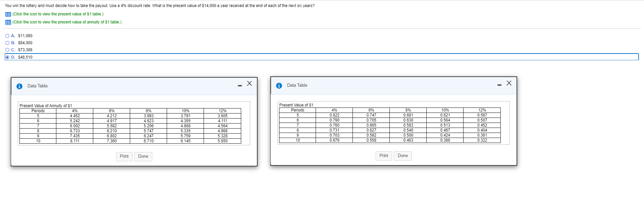Click annuity factor 6.145 in the 10% column
Image resolution: width=644 pixels, height=219 pixels.
click(x=185, y=141)
